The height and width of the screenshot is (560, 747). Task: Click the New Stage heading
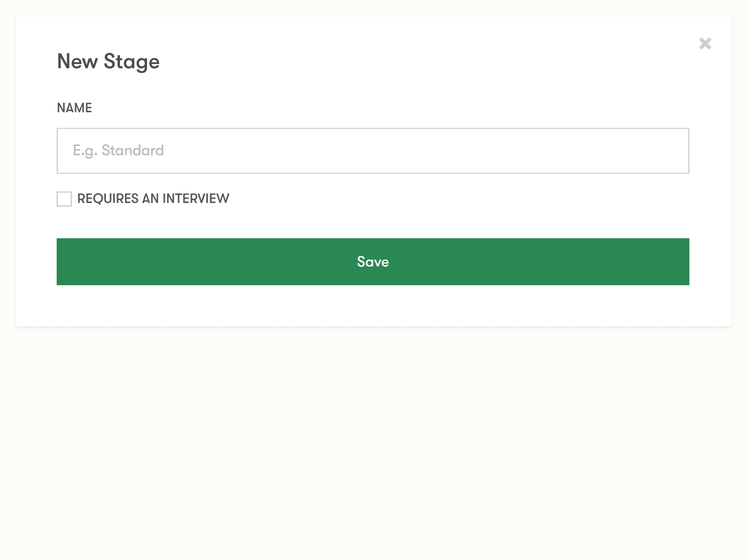pyautogui.click(x=108, y=62)
